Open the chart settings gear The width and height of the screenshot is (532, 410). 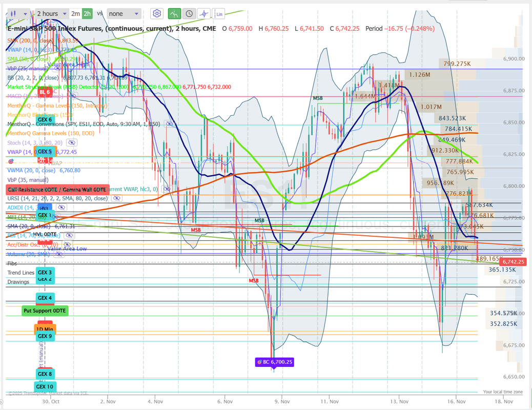[x=157, y=13]
